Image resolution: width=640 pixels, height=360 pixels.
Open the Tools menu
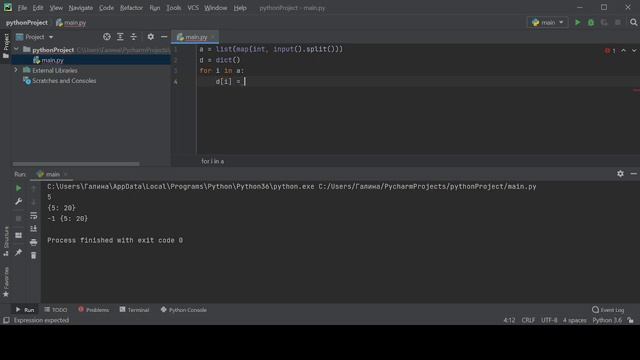[173, 8]
